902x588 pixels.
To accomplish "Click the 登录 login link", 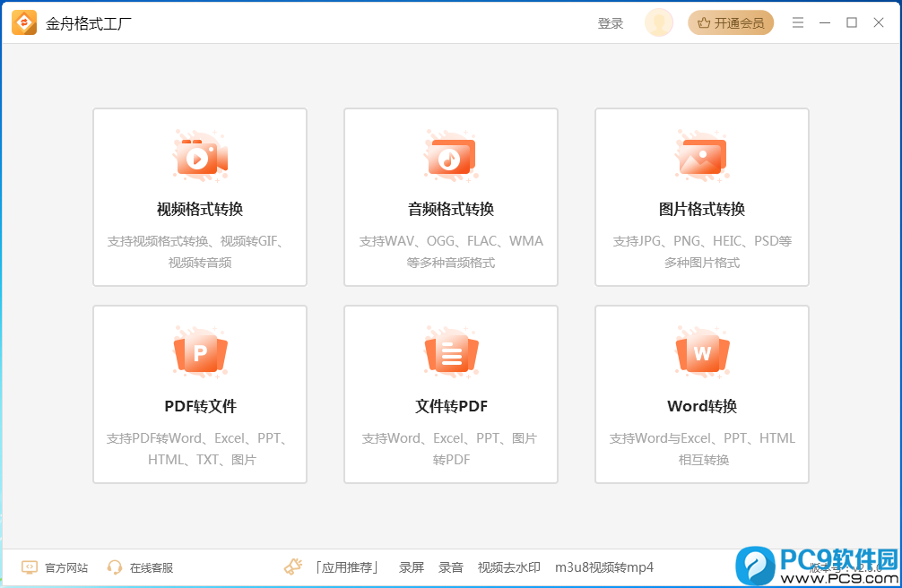I will click(611, 23).
